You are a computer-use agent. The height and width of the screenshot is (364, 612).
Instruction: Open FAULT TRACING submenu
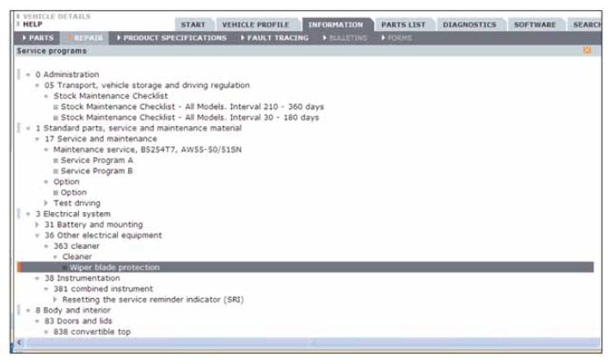(x=275, y=38)
